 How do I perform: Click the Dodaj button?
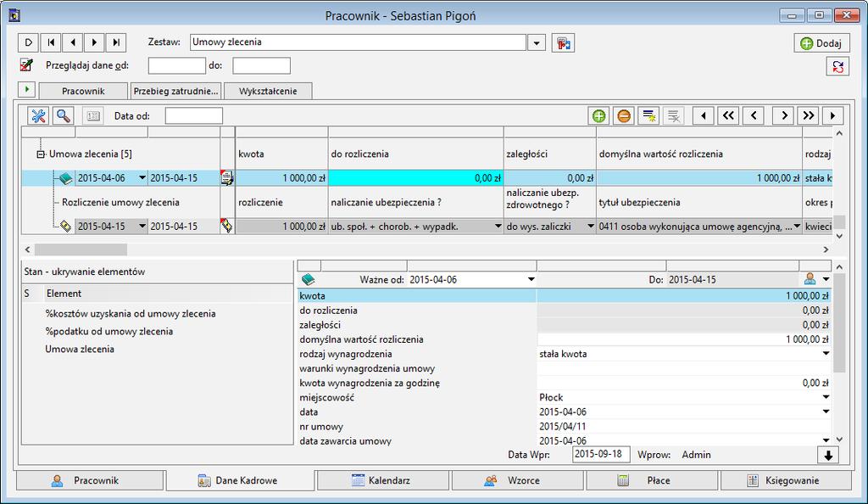(821, 43)
